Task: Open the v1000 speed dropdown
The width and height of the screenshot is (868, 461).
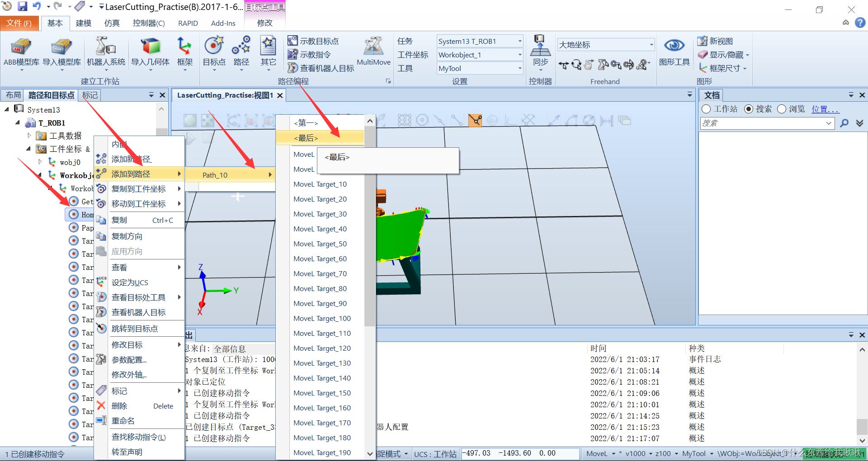Action: [651, 453]
